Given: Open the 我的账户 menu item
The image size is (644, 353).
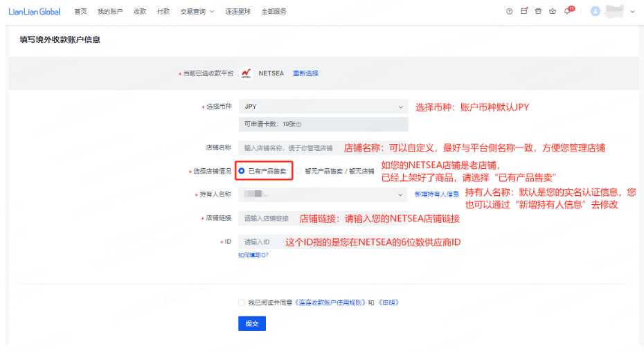Looking at the screenshot, I should point(110,12).
